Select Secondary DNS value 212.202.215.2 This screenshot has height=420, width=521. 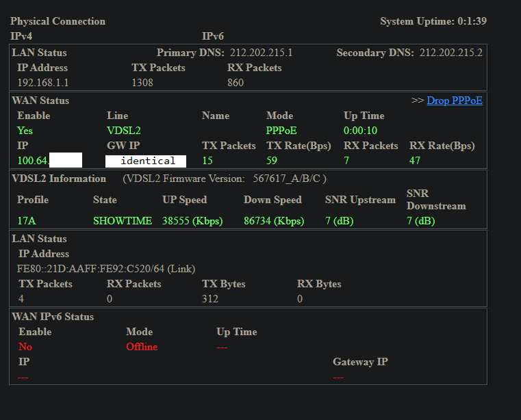click(x=450, y=53)
